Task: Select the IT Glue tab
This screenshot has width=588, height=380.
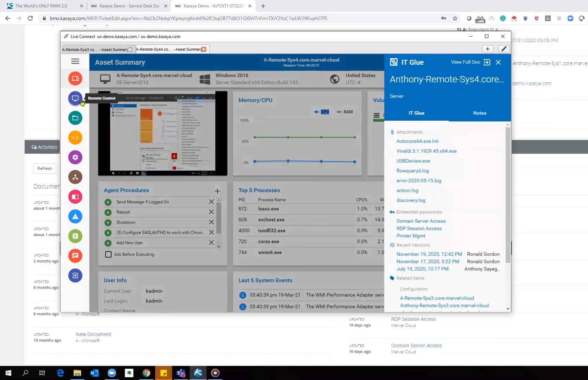Action: pyautogui.click(x=416, y=113)
